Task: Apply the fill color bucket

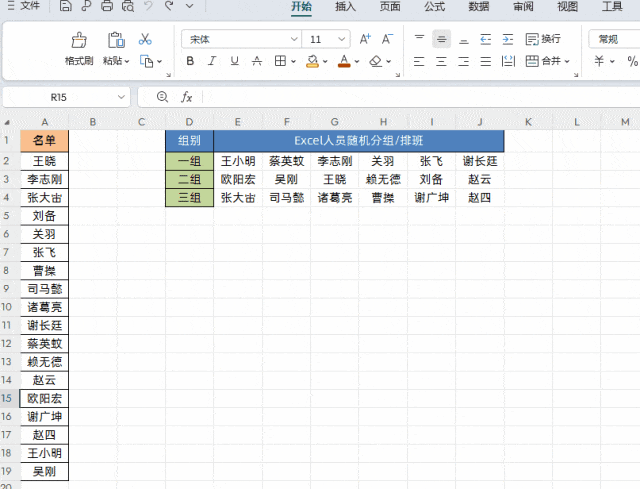Action: point(313,61)
